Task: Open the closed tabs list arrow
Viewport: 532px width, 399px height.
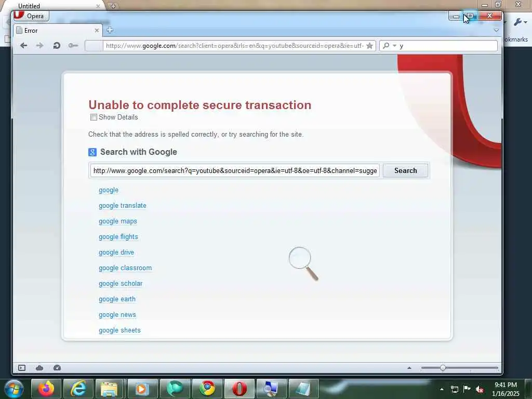Action: click(496, 31)
